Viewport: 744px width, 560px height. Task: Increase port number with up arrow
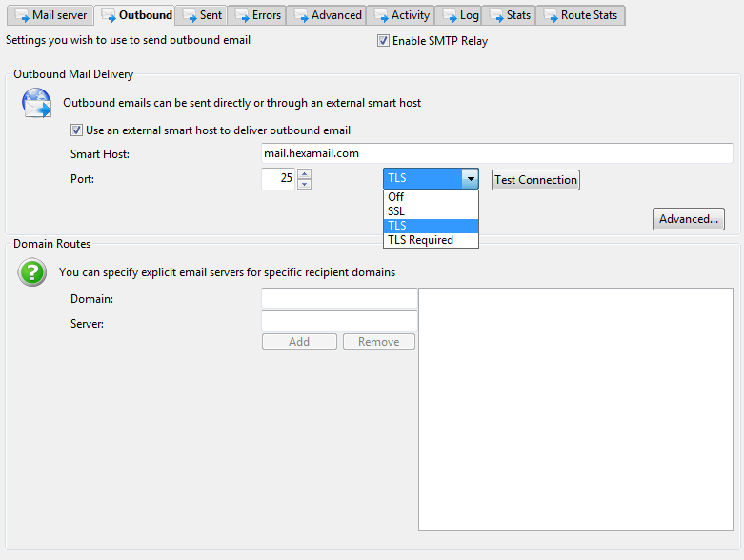(x=304, y=173)
